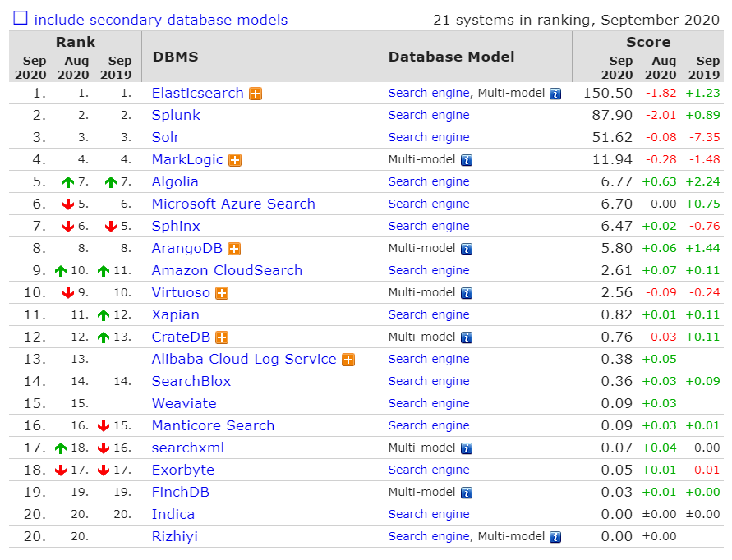Click Search engine link in Xapian row

point(429,314)
